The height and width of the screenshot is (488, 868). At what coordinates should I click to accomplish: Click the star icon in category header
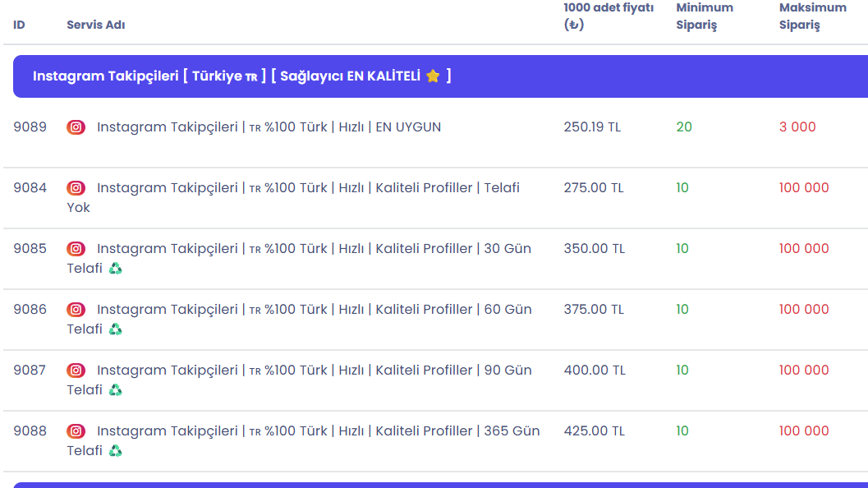tap(433, 76)
